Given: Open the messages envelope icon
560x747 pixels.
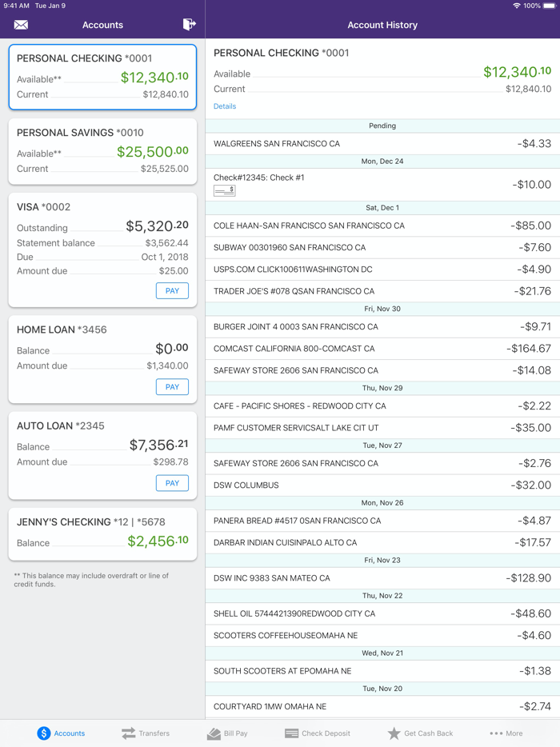Looking at the screenshot, I should (20, 25).
